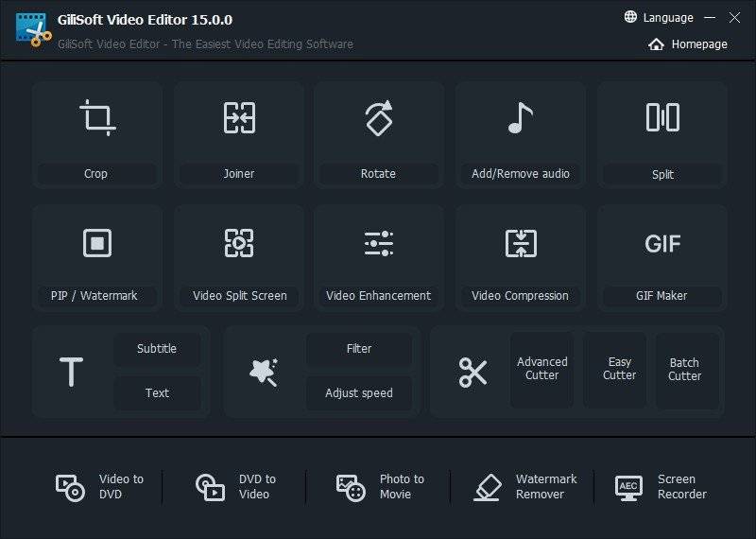Viewport: 756px width, 539px height.
Task: Click the Joiner label
Action: click(x=239, y=174)
